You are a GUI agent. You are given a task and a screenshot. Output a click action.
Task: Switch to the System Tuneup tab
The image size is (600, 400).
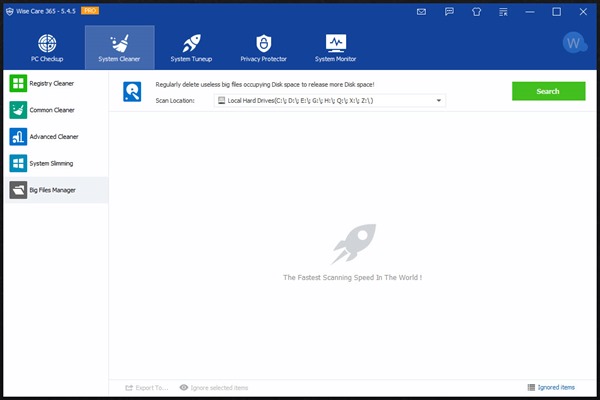[x=191, y=49]
